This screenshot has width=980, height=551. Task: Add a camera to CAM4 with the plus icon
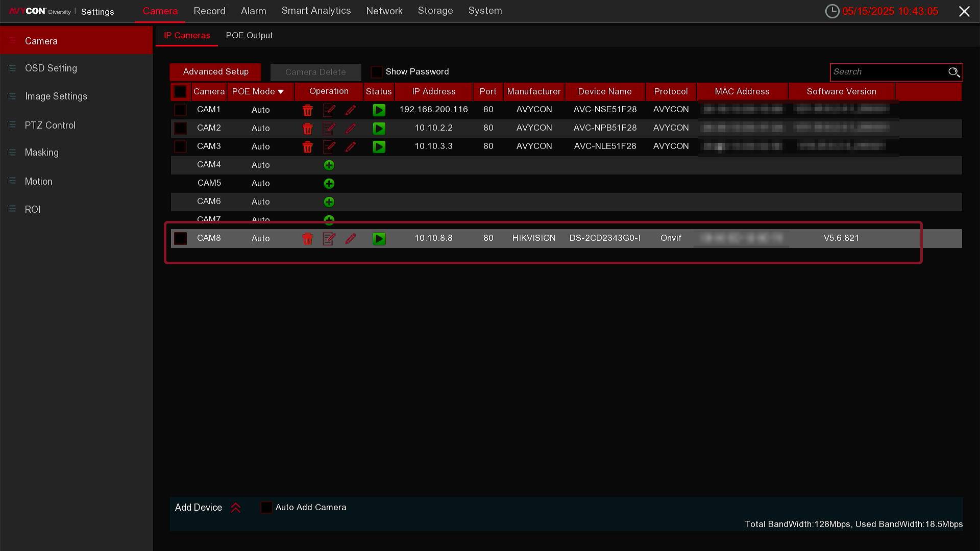click(329, 165)
